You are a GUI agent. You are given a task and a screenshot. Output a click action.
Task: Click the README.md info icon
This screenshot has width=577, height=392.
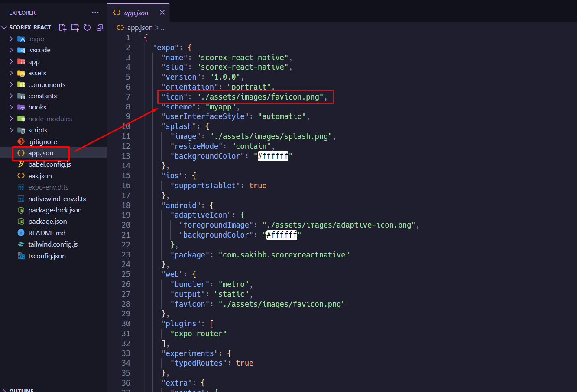[x=22, y=233]
